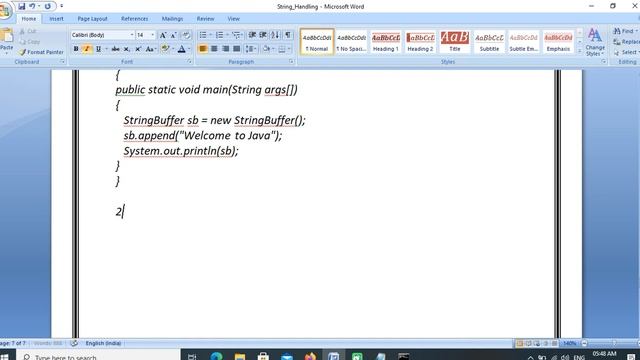Image resolution: width=640 pixels, height=360 pixels.
Task: Toggle Superscript formatting
Action: [x=138, y=49]
